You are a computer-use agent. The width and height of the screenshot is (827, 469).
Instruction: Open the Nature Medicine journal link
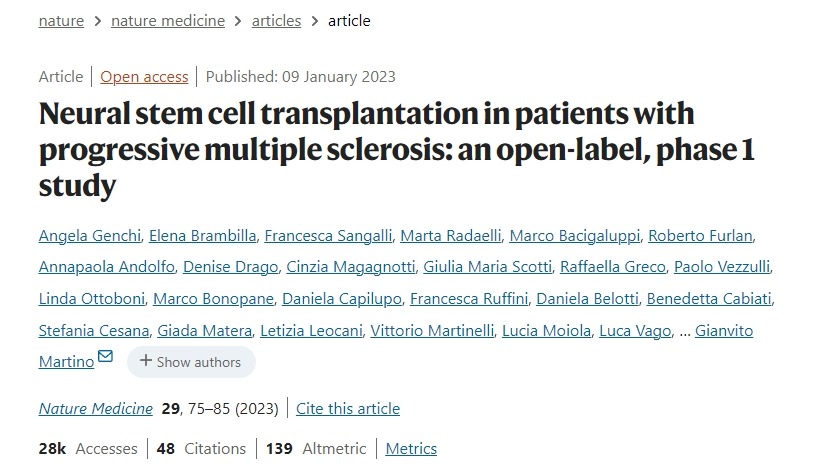click(x=95, y=408)
